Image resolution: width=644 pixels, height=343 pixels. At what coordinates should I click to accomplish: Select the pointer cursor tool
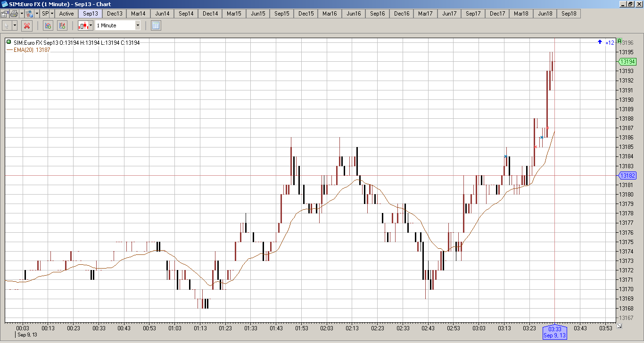click(7, 25)
